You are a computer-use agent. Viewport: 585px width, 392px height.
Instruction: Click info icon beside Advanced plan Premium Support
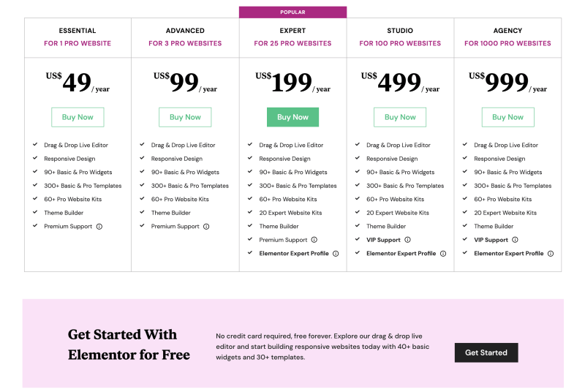point(206,227)
